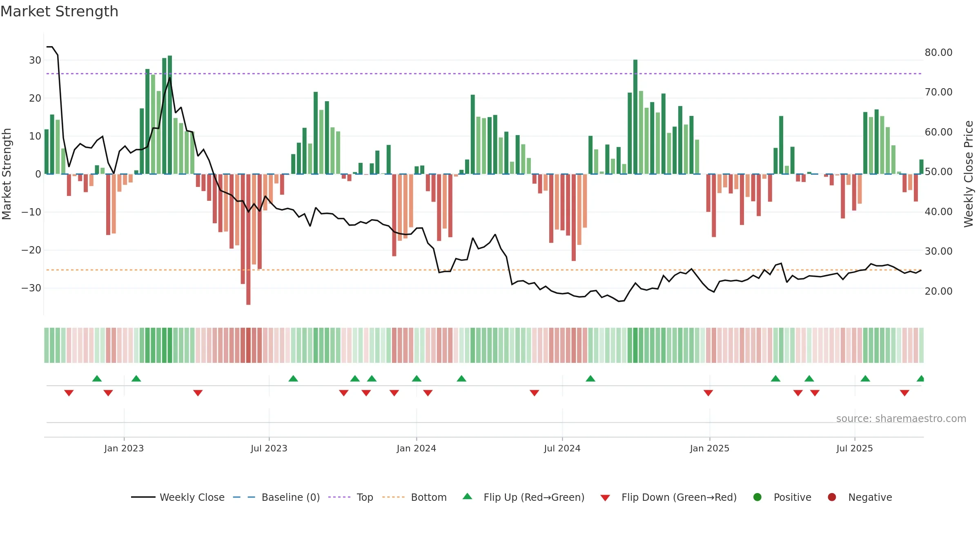Click the dotted purple Top legend sample

click(x=339, y=497)
